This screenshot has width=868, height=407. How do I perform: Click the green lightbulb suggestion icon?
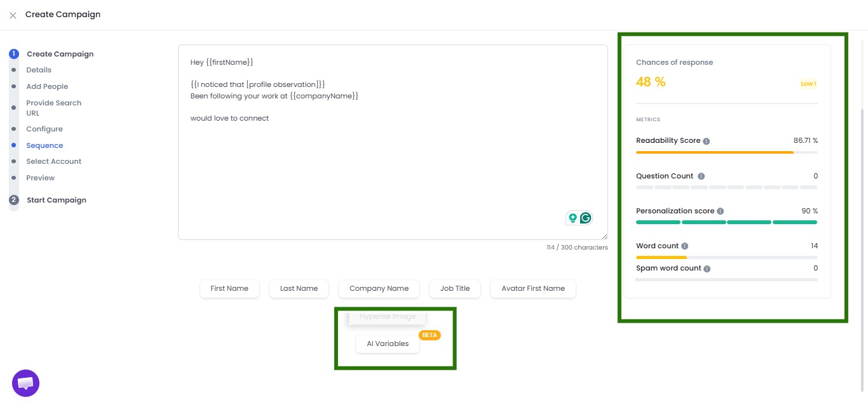pos(573,218)
